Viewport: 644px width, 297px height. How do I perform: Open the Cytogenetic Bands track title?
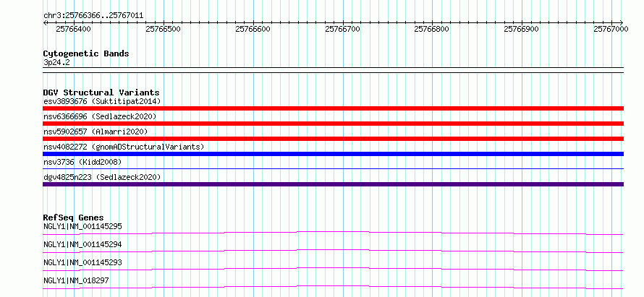(x=86, y=53)
